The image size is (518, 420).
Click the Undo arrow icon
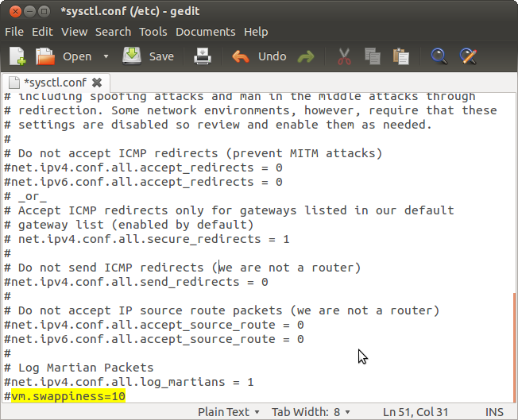click(x=240, y=56)
